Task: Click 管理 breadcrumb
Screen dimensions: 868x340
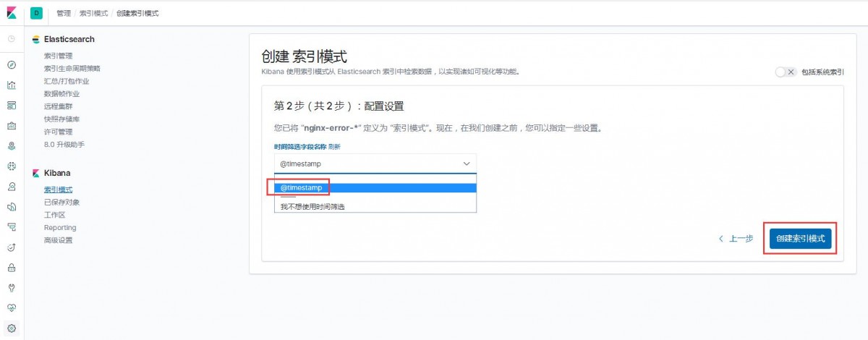Action: (x=64, y=13)
